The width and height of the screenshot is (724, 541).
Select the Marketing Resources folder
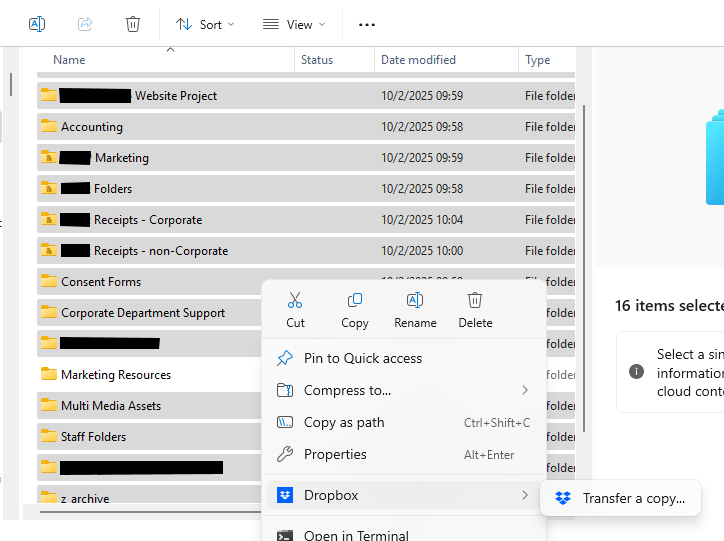[x=116, y=375]
